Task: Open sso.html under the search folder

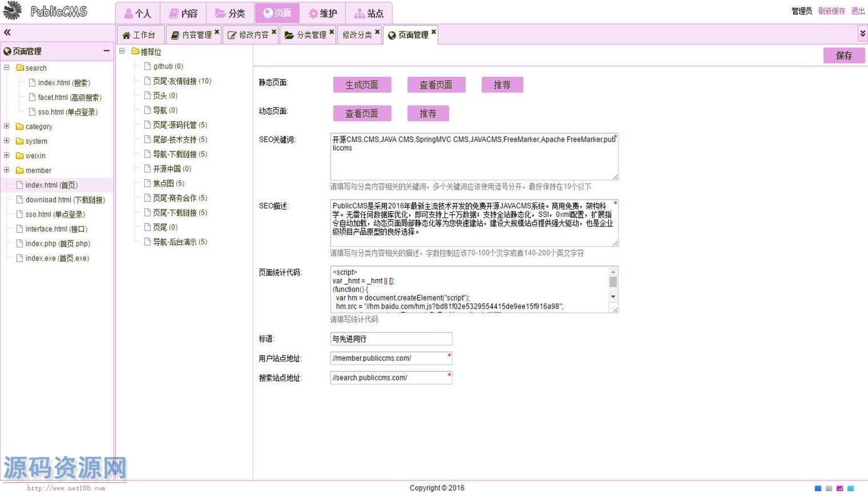Action: tap(68, 112)
